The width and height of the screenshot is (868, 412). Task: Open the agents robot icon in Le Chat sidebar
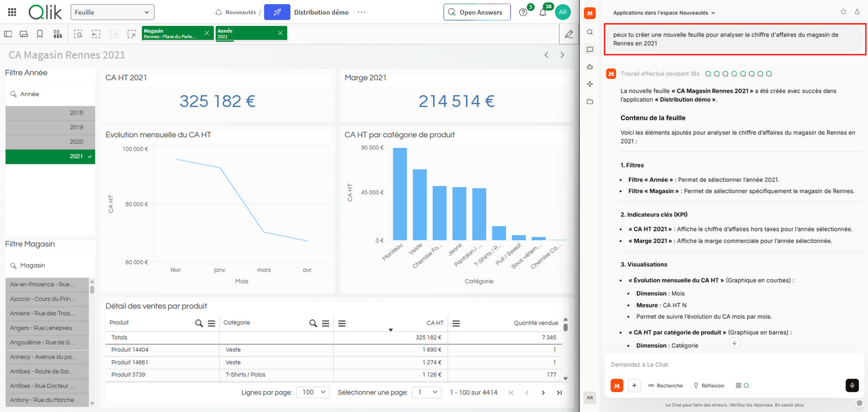pos(590,65)
